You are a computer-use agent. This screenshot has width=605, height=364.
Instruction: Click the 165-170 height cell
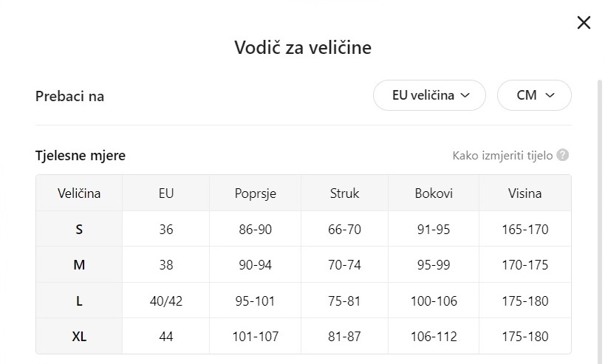pos(524,229)
